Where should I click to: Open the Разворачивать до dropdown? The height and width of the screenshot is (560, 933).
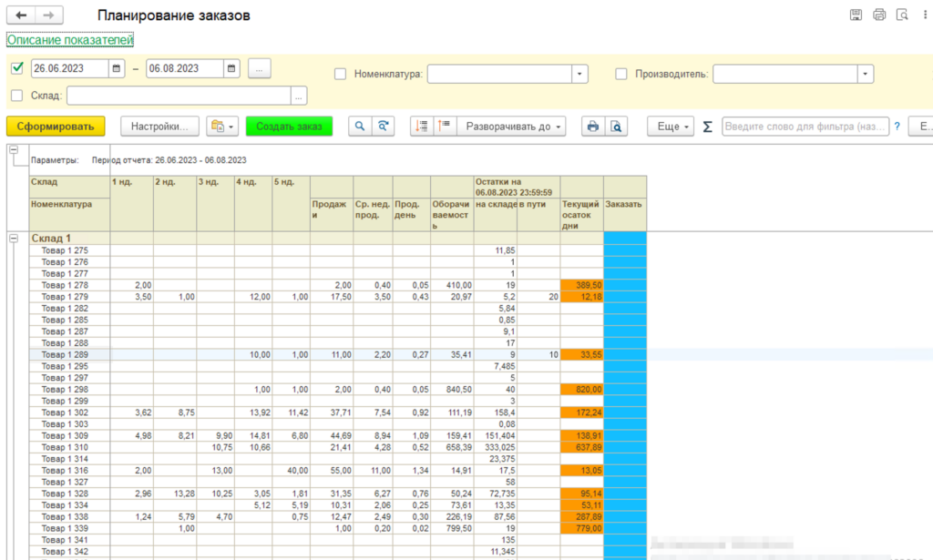tap(511, 126)
